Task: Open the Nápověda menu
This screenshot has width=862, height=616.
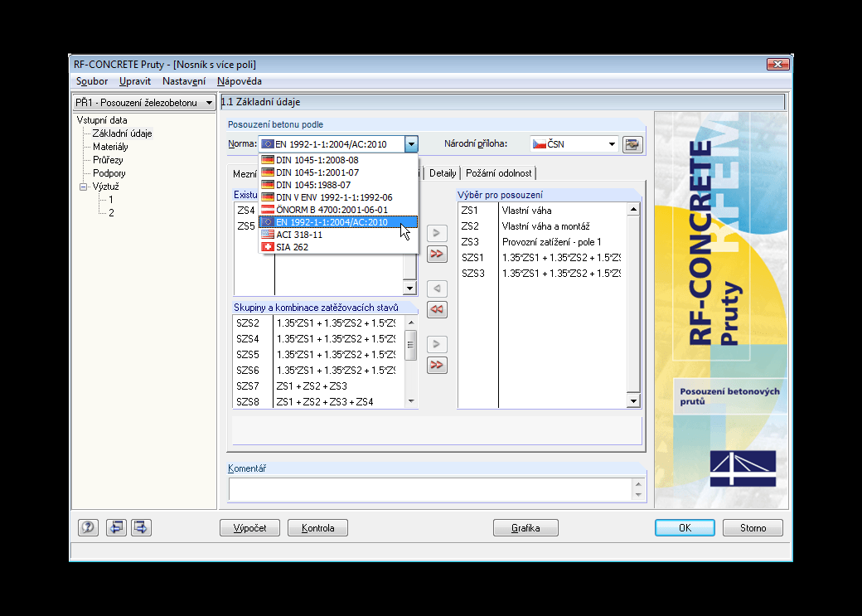Action: point(240,81)
